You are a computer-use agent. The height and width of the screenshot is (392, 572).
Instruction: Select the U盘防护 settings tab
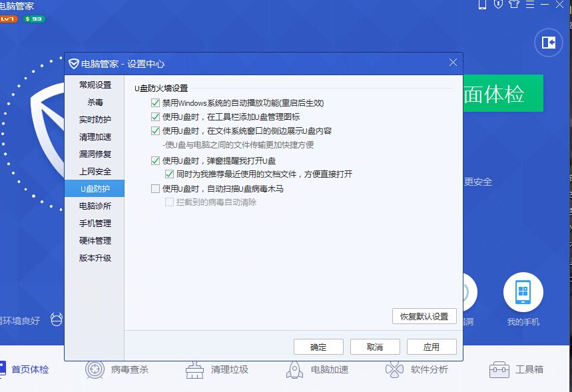[x=95, y=188]
